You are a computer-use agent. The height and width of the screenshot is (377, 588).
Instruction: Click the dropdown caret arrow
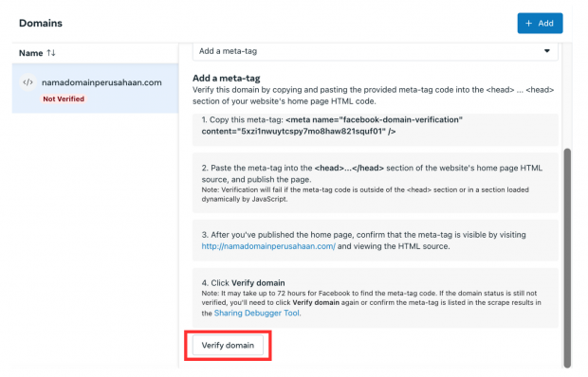click(x=547, y=51)
